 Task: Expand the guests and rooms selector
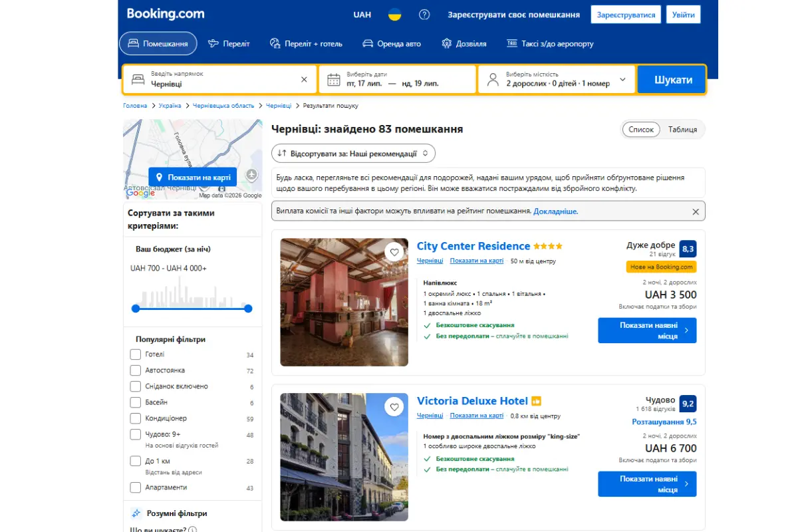[557, 80]
